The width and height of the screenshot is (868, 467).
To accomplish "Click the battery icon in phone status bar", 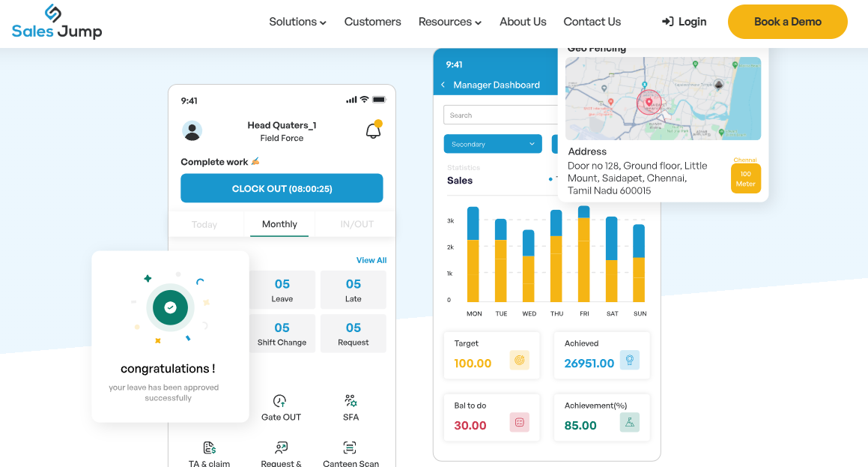I will (x=379, y=100).
